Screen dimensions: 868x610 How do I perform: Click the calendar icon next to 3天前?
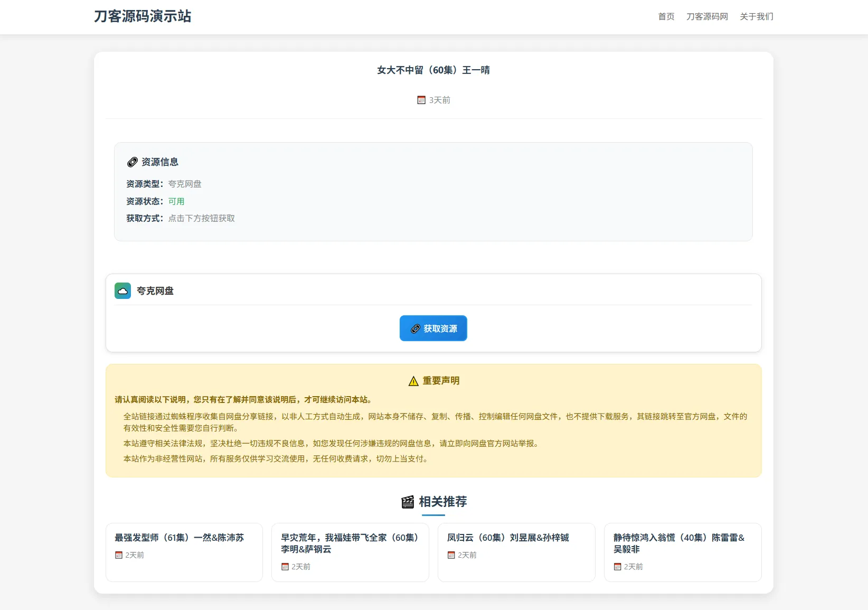pos(420,99)
